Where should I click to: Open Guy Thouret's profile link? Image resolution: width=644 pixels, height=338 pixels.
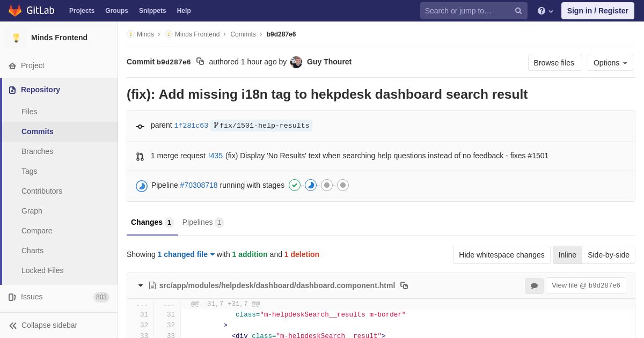pyautogui.click(x=329, y=62)
